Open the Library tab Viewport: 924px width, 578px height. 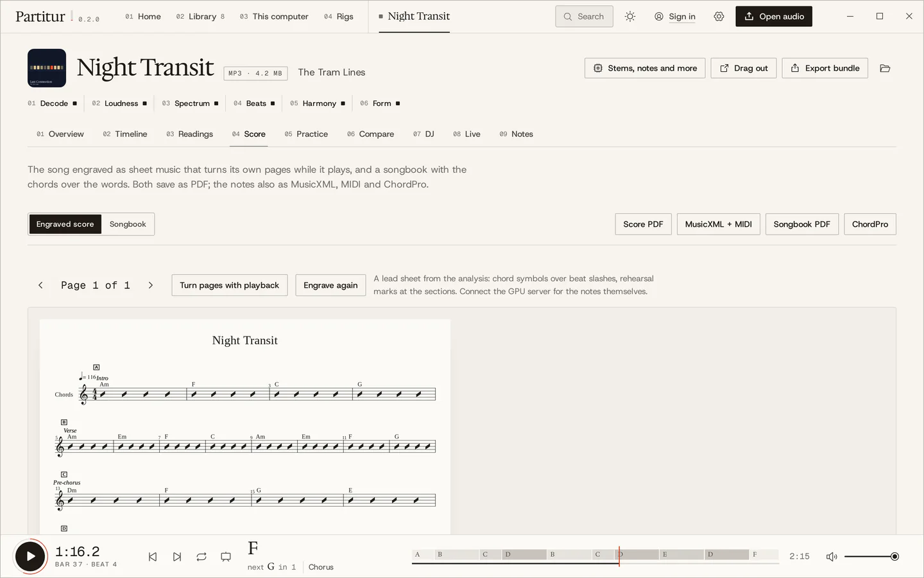coord(200,17)
